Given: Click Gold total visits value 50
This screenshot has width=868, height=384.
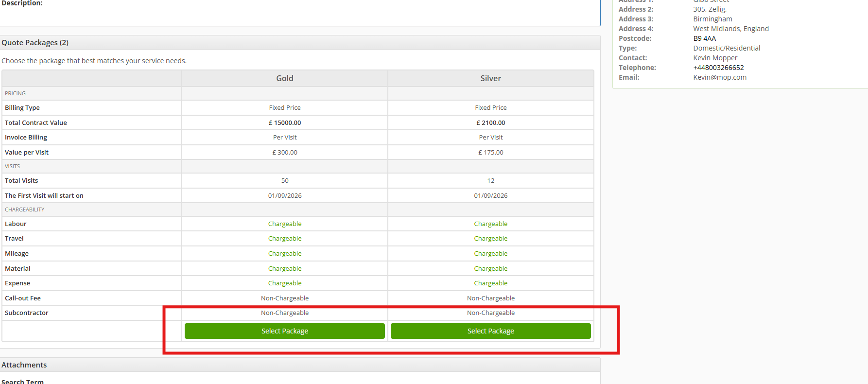Looking at the screenshot, I should point(285,181).
